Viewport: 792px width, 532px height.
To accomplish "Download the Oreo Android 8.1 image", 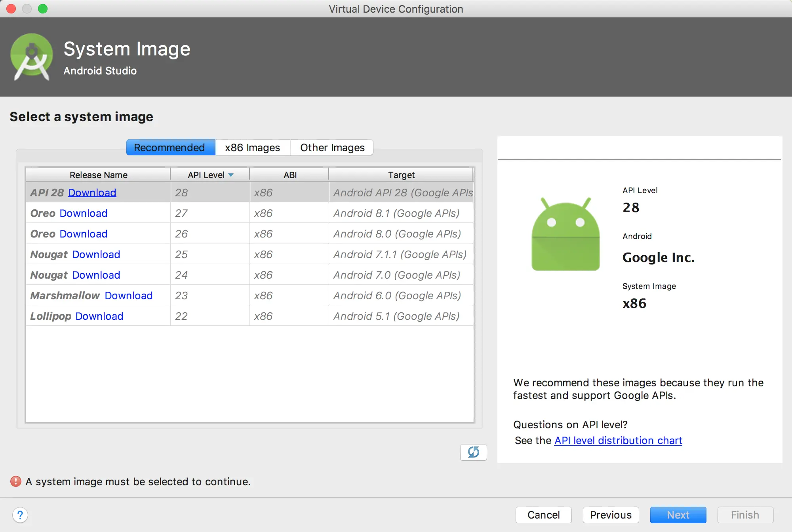I will tap(83, 213).
